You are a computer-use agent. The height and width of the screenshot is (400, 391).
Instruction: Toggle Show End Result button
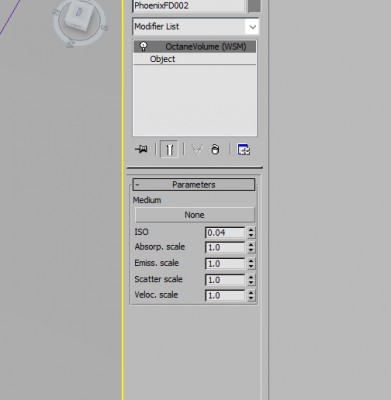pos(169,150)
